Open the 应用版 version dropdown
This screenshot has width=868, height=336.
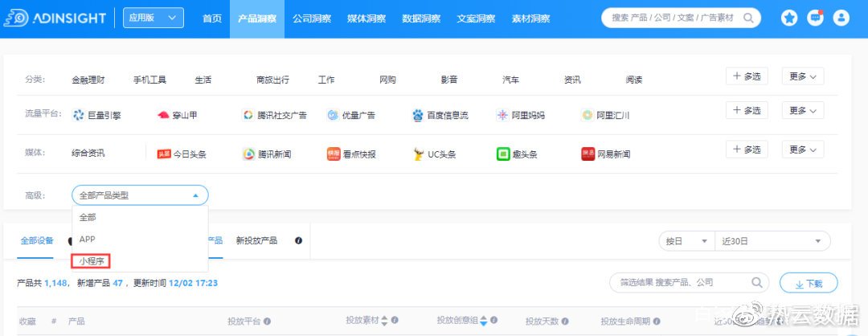154,18
